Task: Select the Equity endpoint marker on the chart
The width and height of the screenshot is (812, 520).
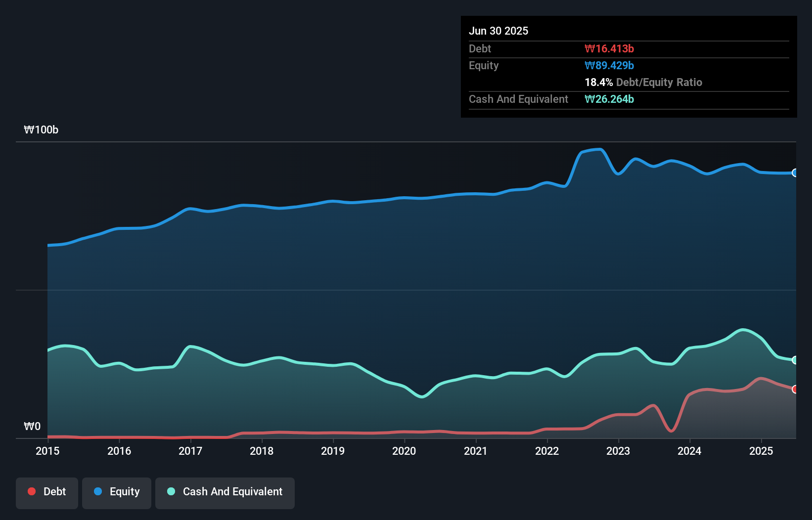Action: click(x=795, y=173)
